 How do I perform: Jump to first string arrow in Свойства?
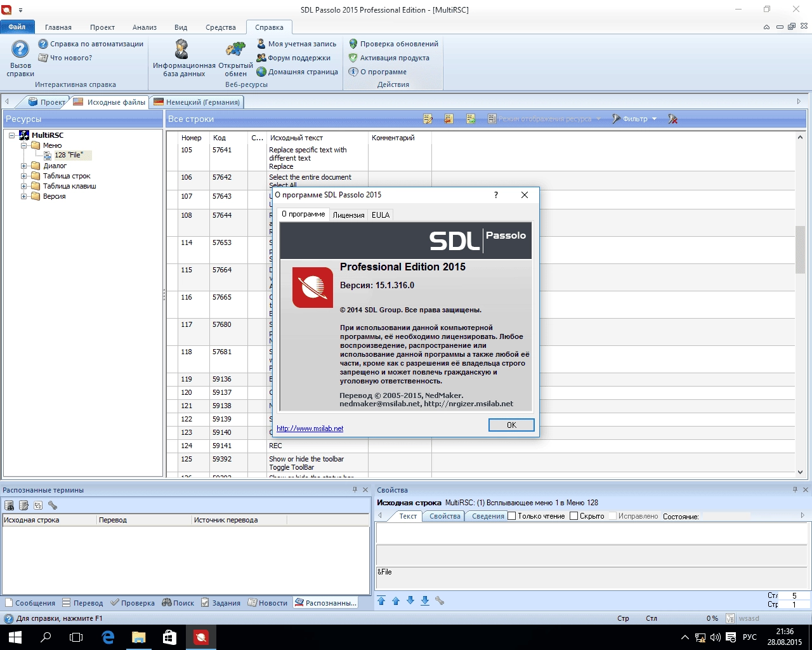[x=381, y=600]
